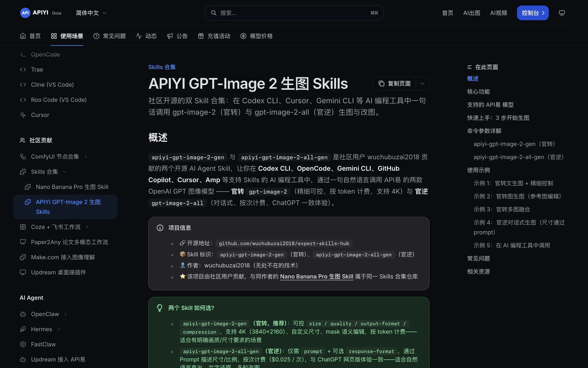
Task: Click the copy icon in 复制页面 button
Action: pyautogui.click(x=381, y=84)
